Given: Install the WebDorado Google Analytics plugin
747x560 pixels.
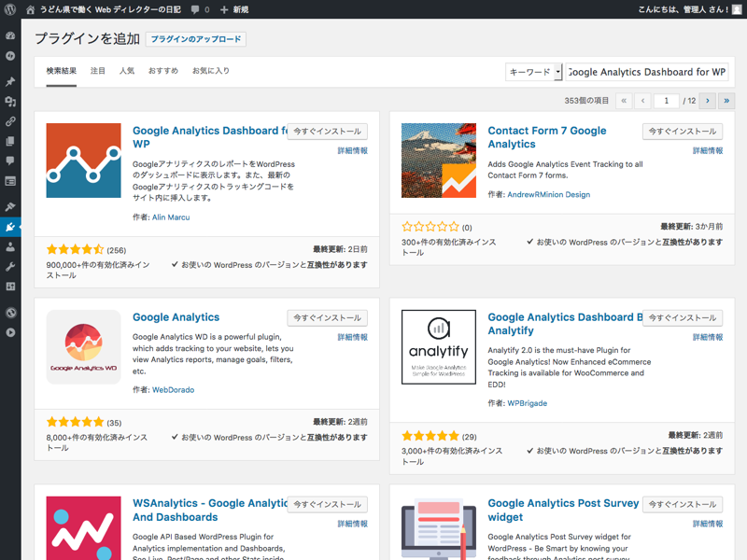Looking at the screenshot, I should 328,318.
